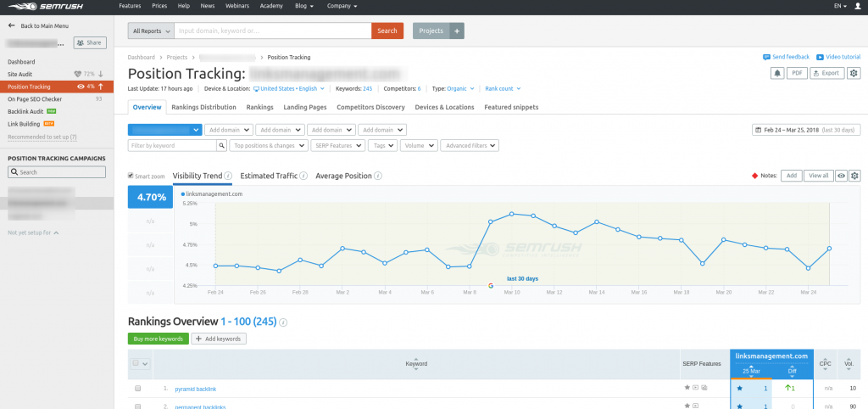Viewport: 868px width, 409px height.
Task: Toggle notes visibility eye button
Action: tap(842, 176)
